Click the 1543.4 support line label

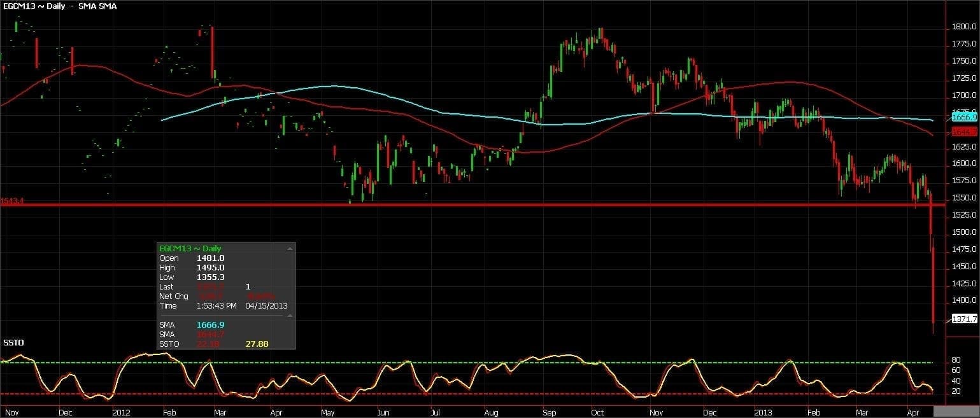click(x=12, y=200)
